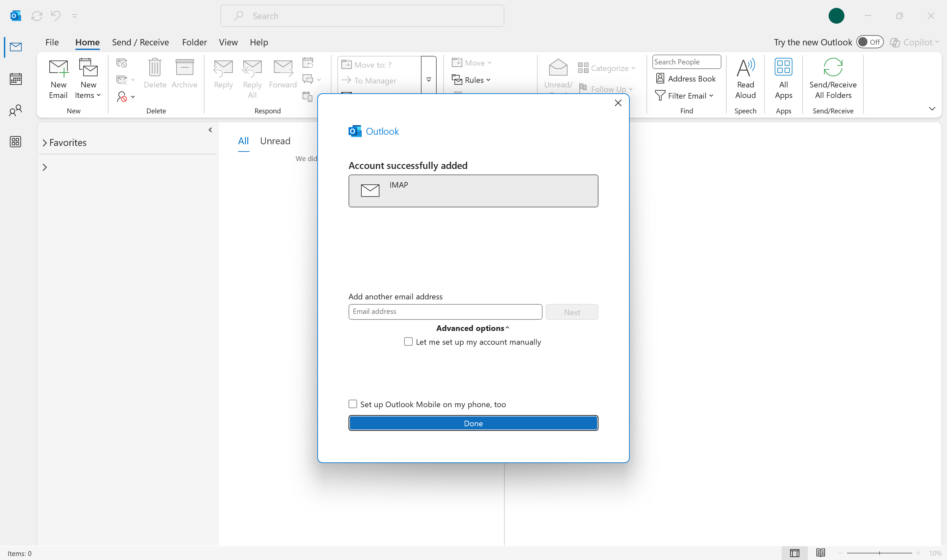Click the Undo icon in title bar
Image resolution: width=947 pixels, height=560 pixels.
click(56, 16)
